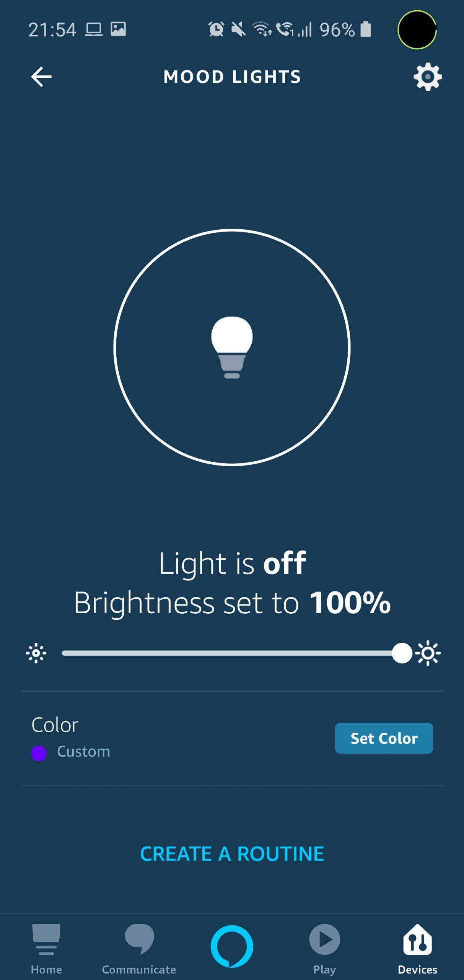464x980 pixels.
Task: Tap the muted sound status icon
Action: (238, 29)
